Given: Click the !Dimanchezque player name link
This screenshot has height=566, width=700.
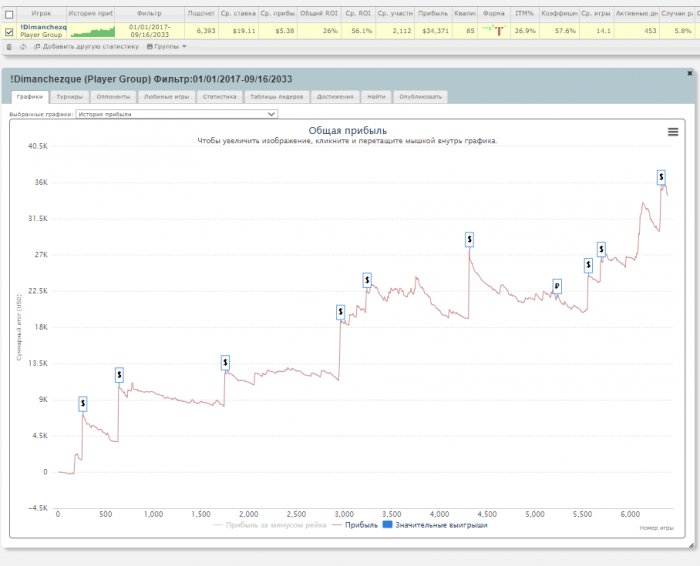Looking at the screenshot, I should (41, 26).
